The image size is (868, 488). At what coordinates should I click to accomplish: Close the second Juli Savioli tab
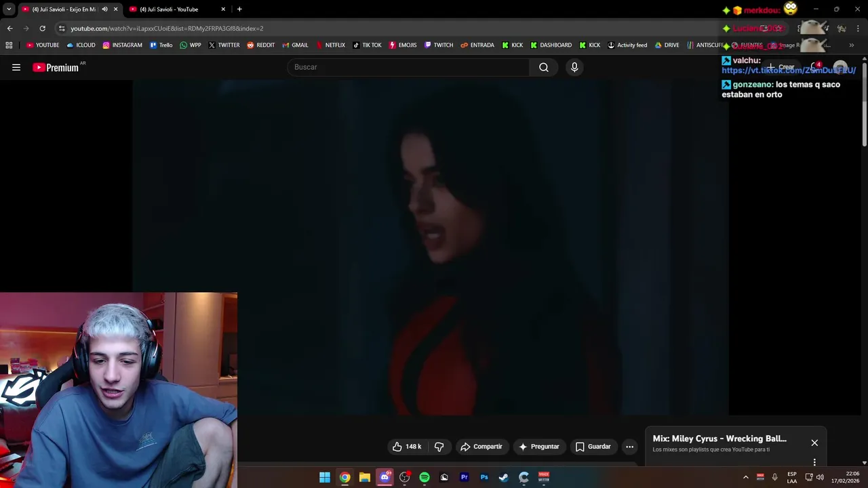223,9
